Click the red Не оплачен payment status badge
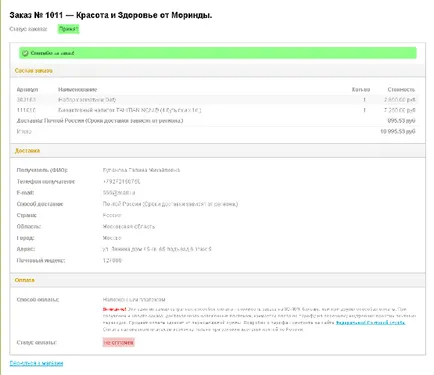The width and height of the screenshot is (434, 375). (x=118, y=342)
